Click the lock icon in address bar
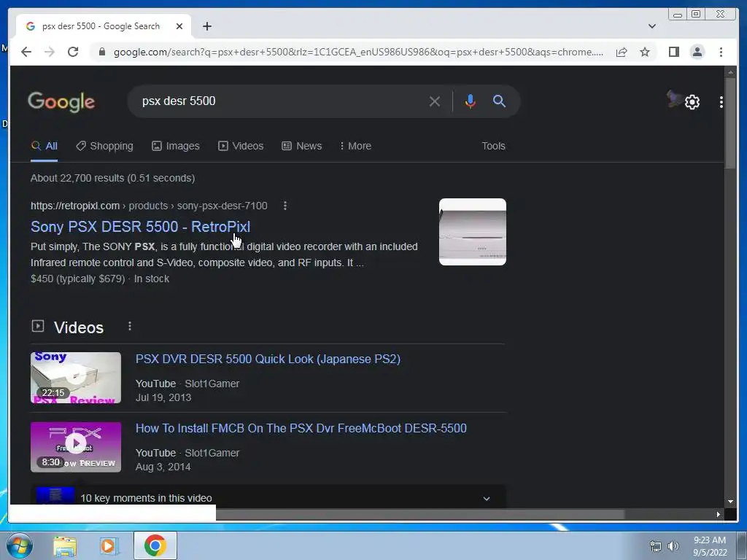Screen dimensions: 747x560 tap(101, 52)
